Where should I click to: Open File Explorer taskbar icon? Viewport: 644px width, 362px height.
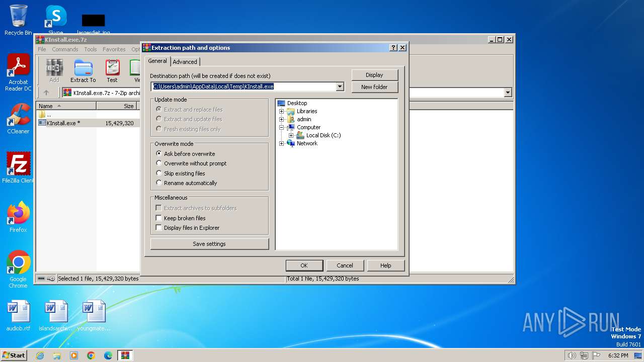(x=57, y=355)
